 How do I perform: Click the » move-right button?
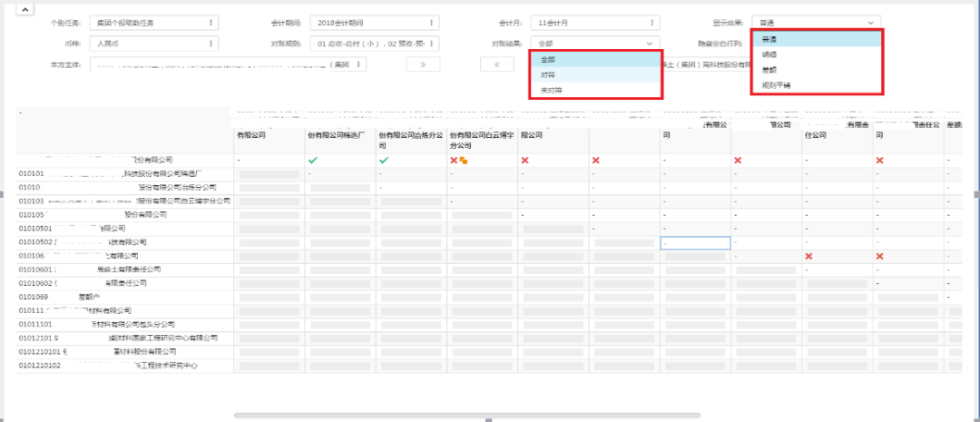click(x=423, y=64)
